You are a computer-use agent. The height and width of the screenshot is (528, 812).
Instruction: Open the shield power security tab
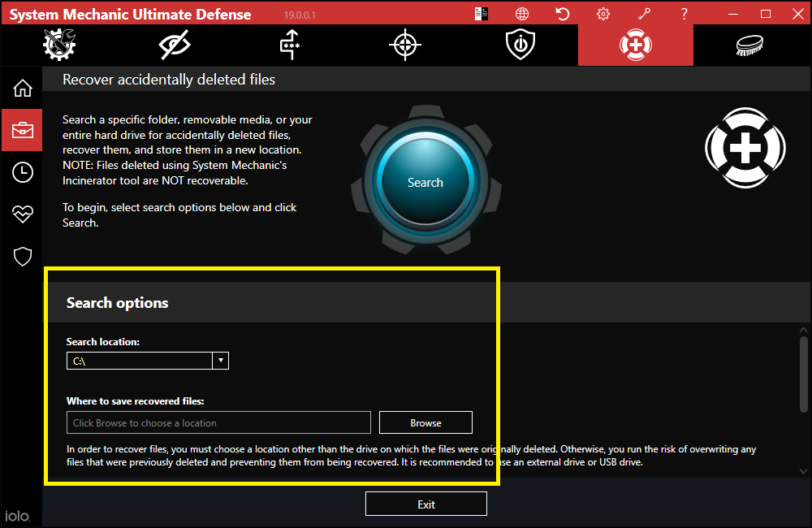click(520, 45)
